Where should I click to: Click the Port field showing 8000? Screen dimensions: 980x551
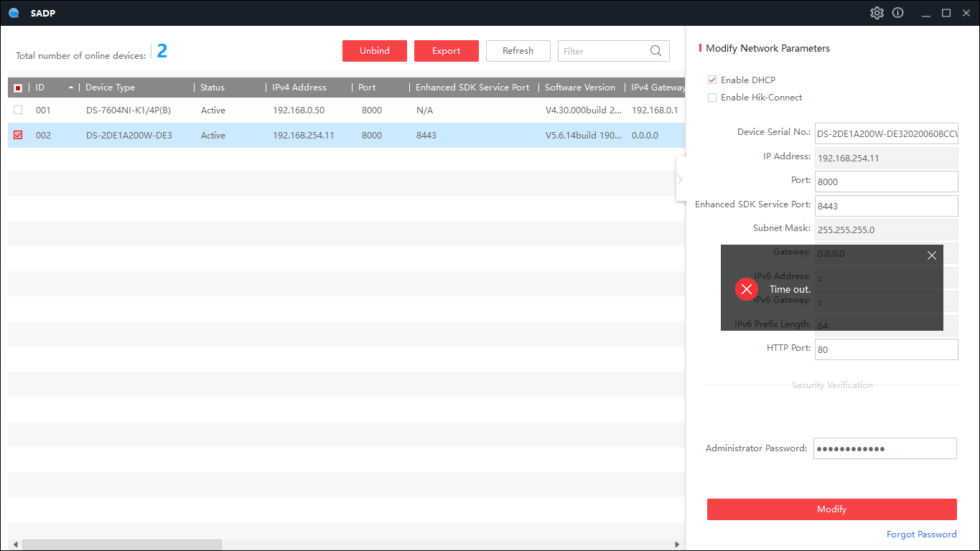[x=887, y=182]
